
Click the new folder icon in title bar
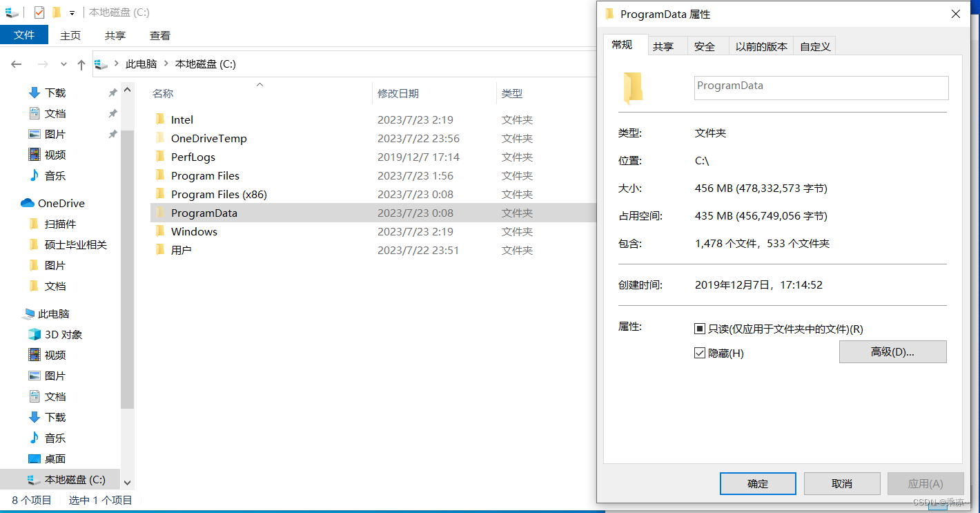coord(57,12)
